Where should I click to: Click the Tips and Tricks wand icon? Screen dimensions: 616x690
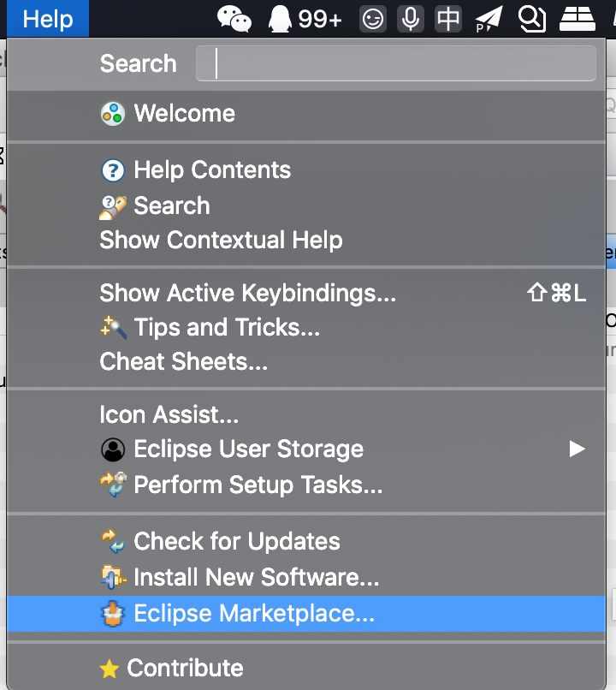pyautogui.click(x=112, y=327)
